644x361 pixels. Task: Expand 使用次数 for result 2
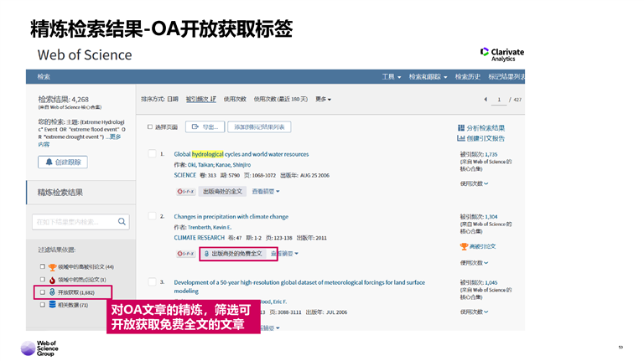(474, 262)
